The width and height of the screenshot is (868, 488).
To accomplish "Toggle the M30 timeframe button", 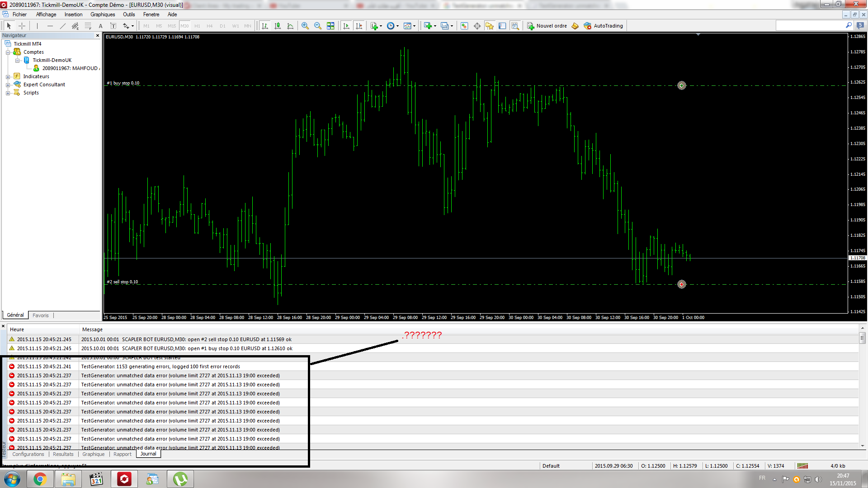I will (184, 26).
